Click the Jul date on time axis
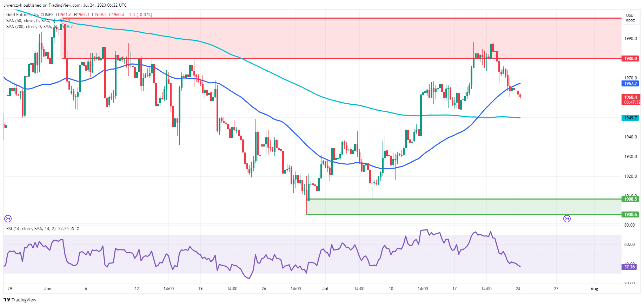The image size is (644, 306). tap(325, 289)
